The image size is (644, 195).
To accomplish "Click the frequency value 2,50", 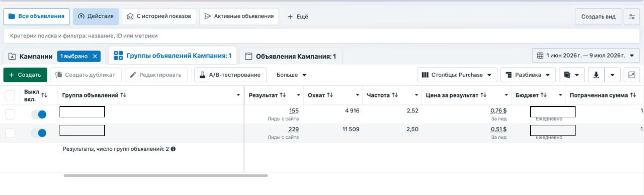I will 412,129.
